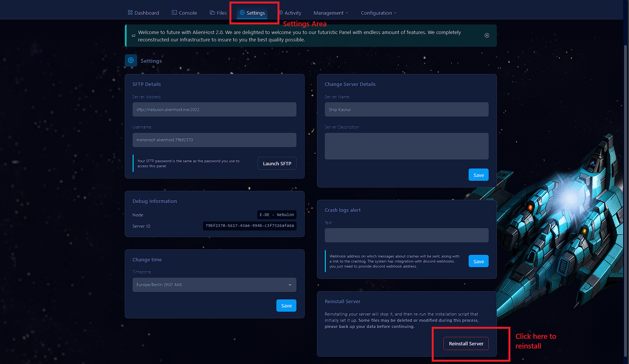Click the Reinstall Server button

click(466, 343)
